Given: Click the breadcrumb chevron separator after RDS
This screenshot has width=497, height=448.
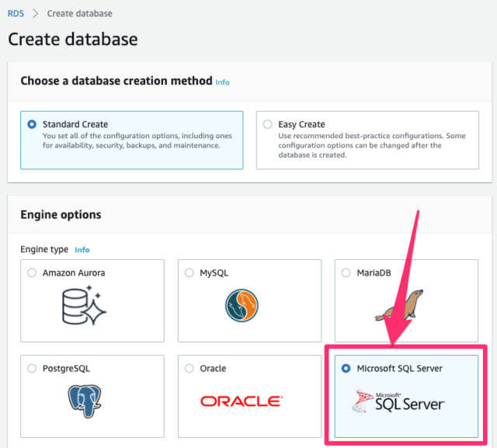Looking at the screenshot, I should tap(36, 14).
